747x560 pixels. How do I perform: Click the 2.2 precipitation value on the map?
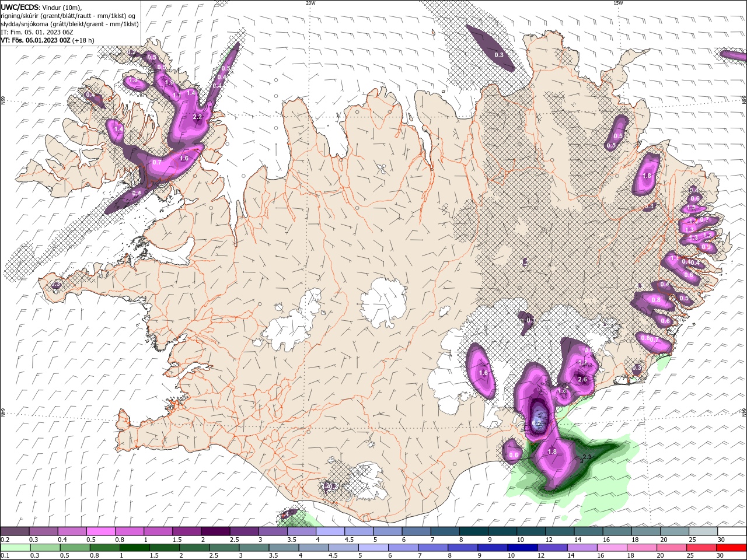pyautogui.click(x=197, y=117)
